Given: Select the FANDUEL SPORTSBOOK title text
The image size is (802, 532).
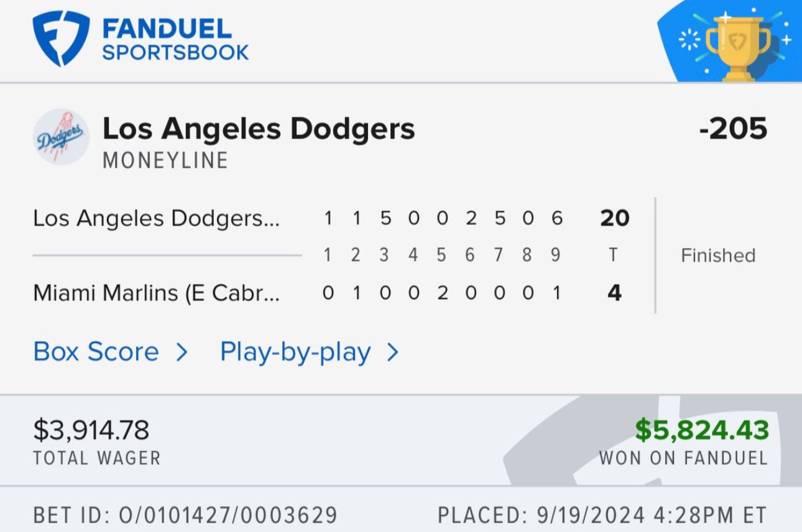Looking at the screenshot, I should 175,39.
